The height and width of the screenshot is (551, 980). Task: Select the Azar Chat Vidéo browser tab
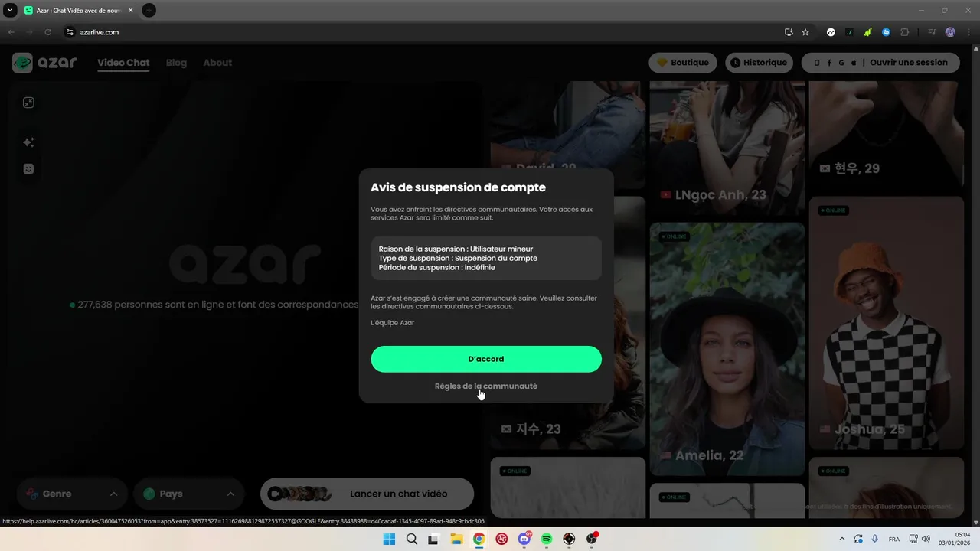point(79,10)
